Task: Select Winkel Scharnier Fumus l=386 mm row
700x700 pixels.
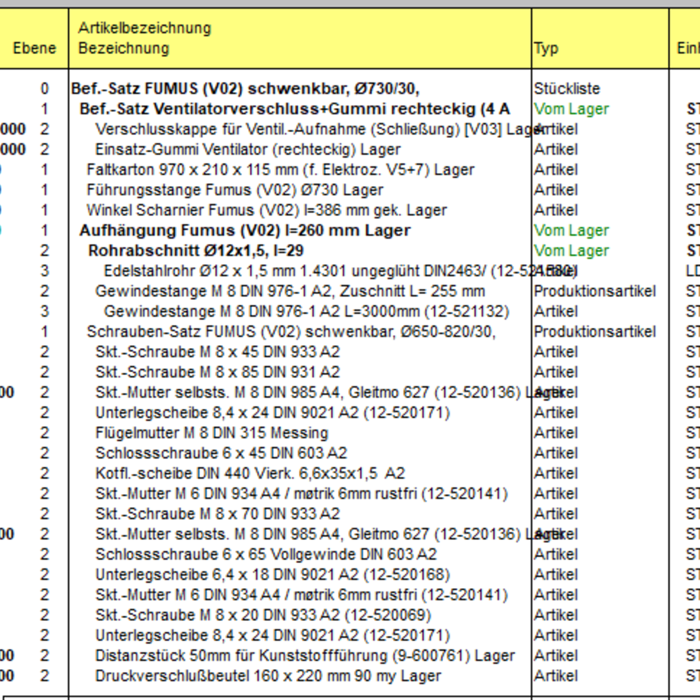Action: point(267,210)
